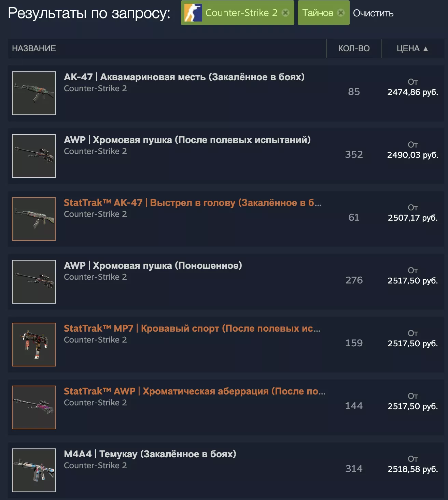Open AWP Хромовая пушка field-tested thumbnail
This screenshot has height=500, width=448.
click(x=34, y=156)
